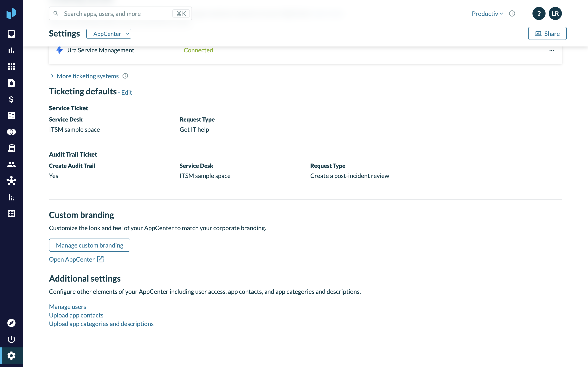This screenshot has width=588, height=367.
Task: Click the search apps and users field
Action: click(x=117, y=14)
